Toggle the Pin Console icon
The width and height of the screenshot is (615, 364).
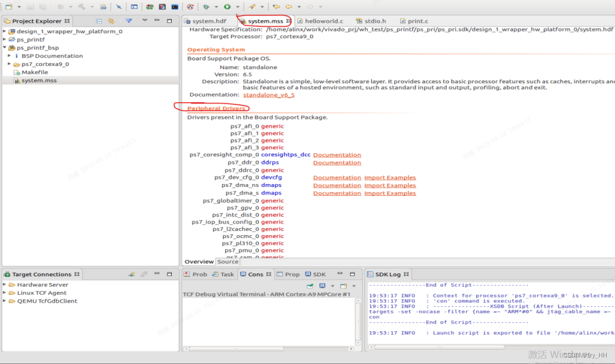point(310,286)
